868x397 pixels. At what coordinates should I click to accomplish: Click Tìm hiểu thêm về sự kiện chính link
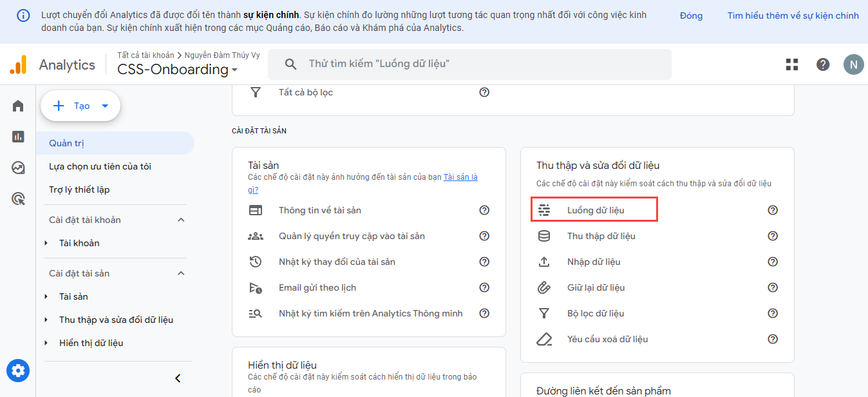(x=793, y=15)
